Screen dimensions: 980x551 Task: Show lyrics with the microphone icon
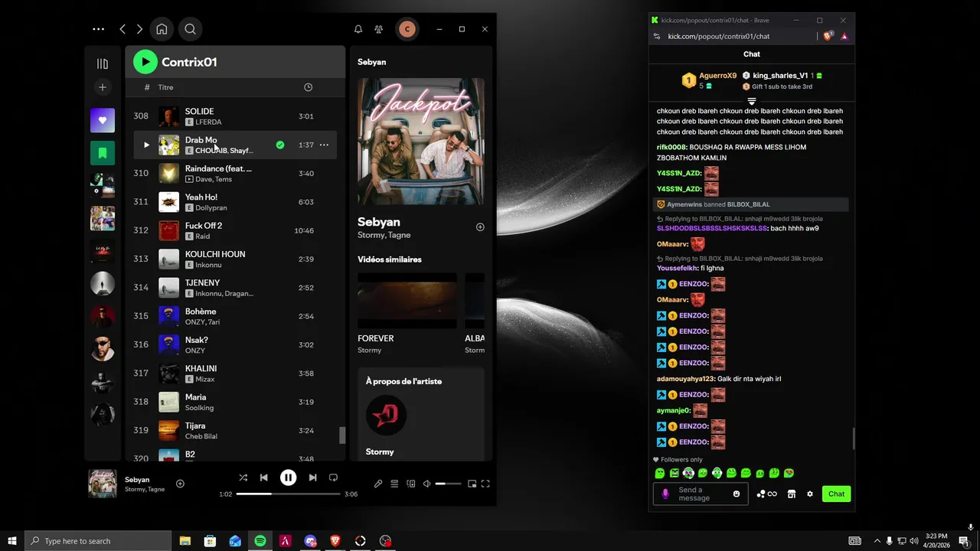coord(378,484)
